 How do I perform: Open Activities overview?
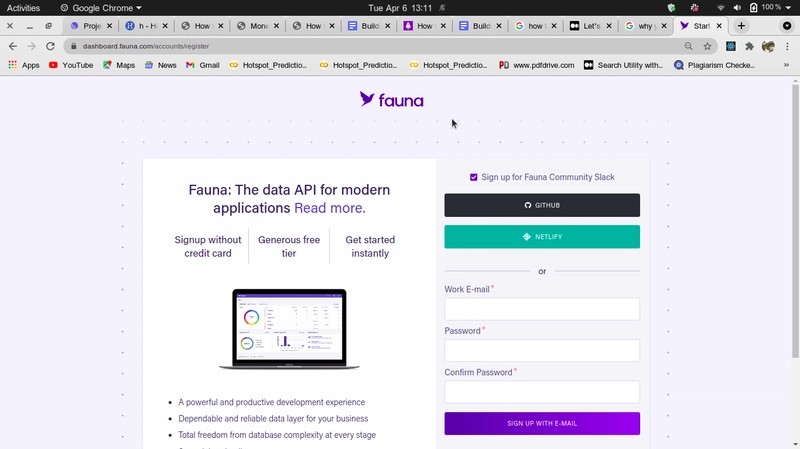point(23,8)
